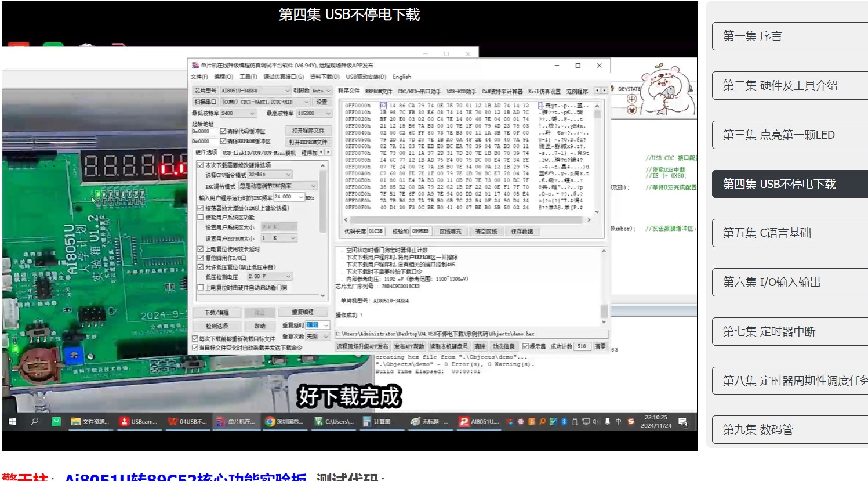Click the 重复编程 button

tap(303, 312)
